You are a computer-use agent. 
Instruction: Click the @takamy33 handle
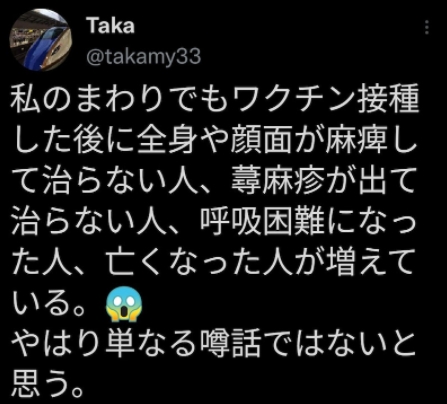(144, 57)
